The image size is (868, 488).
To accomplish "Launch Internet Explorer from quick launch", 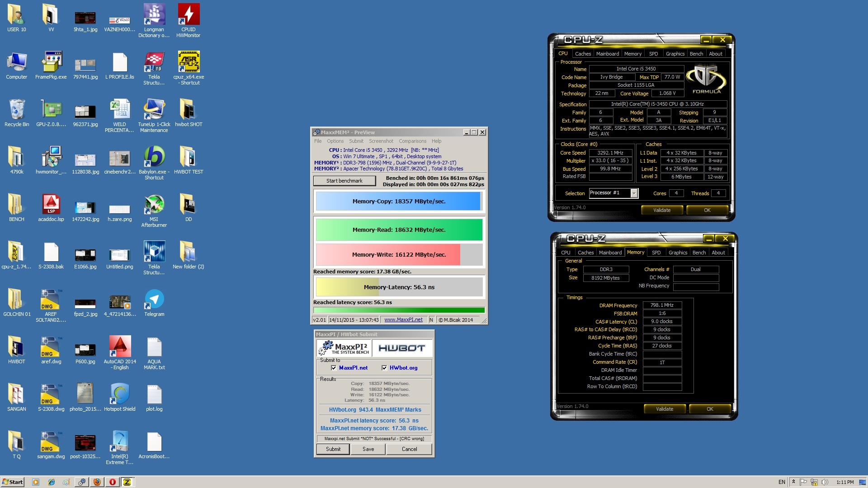I will pyautogui.click(x=52, y=482).
